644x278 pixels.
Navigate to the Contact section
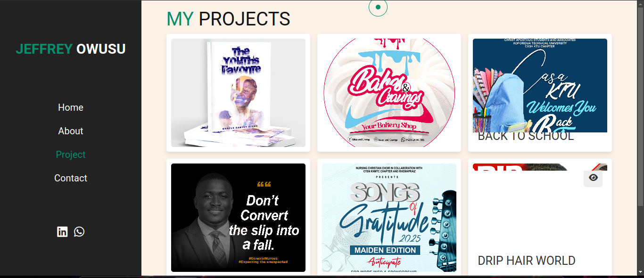pos(71,178)
